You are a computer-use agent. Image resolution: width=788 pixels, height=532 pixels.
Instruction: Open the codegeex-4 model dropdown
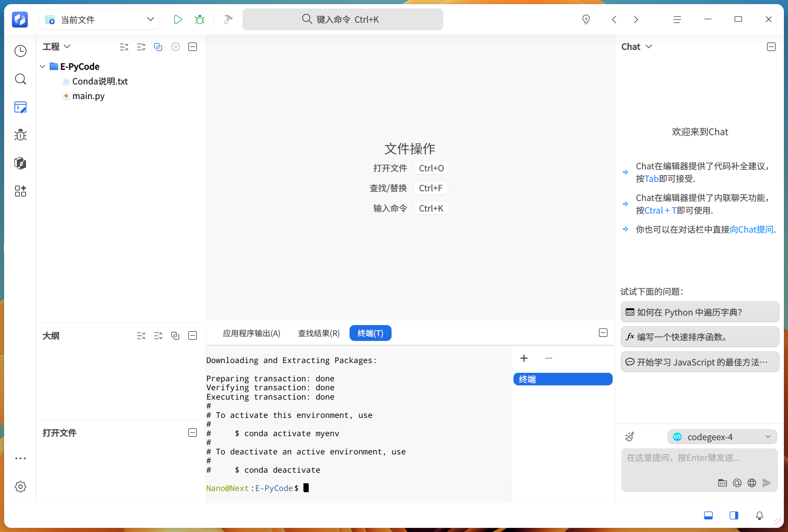point(722,437)
